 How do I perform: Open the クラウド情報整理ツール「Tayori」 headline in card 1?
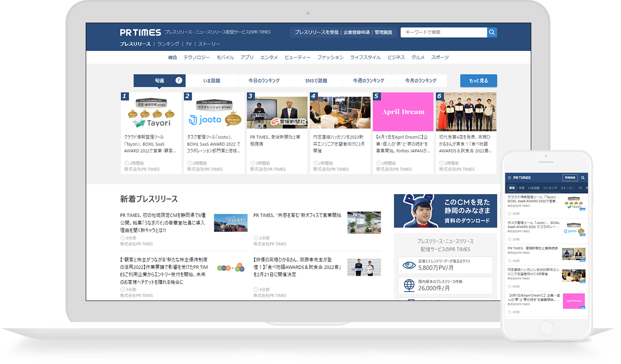(x=150, y=144)
